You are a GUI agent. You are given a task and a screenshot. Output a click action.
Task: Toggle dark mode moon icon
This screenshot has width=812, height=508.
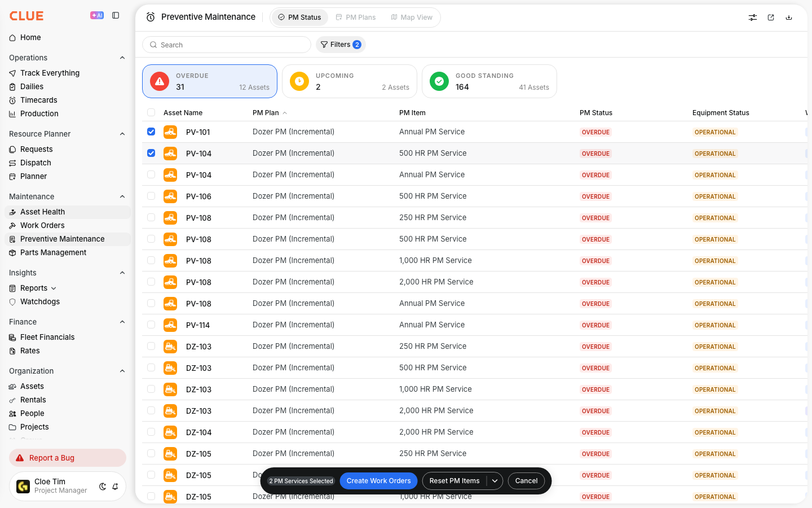point(103,487)
